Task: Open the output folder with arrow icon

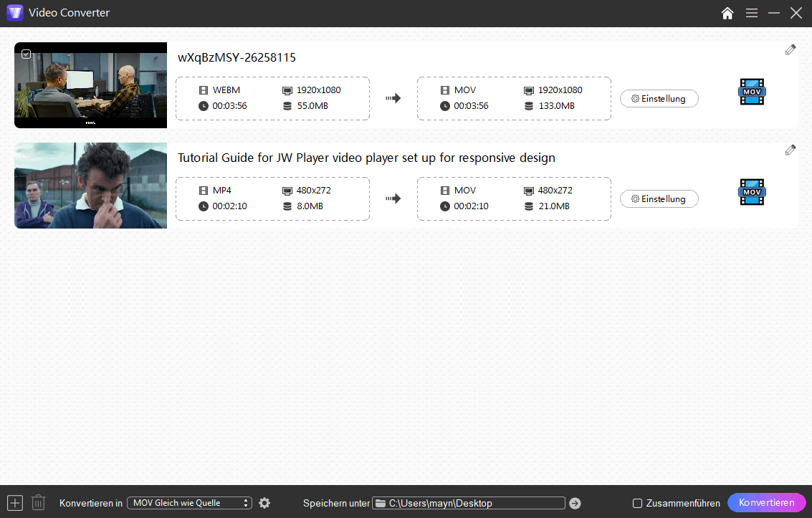Action: point(575,503)
